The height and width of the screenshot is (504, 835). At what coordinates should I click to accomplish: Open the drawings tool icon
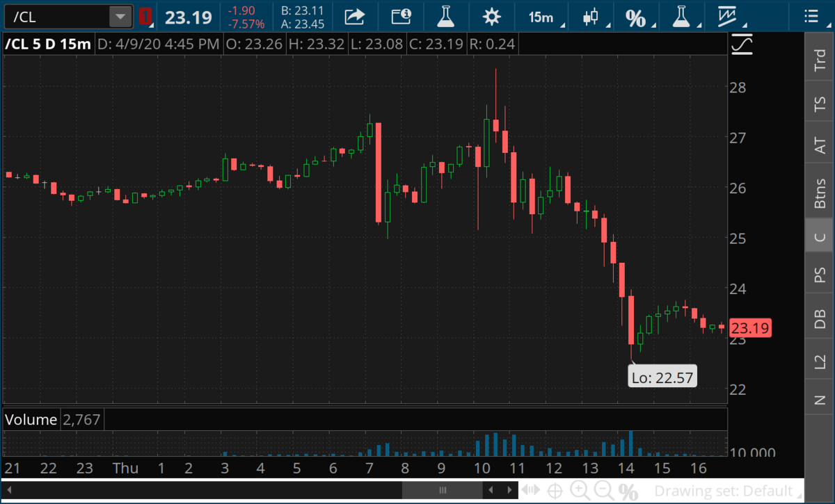point(729,17)
